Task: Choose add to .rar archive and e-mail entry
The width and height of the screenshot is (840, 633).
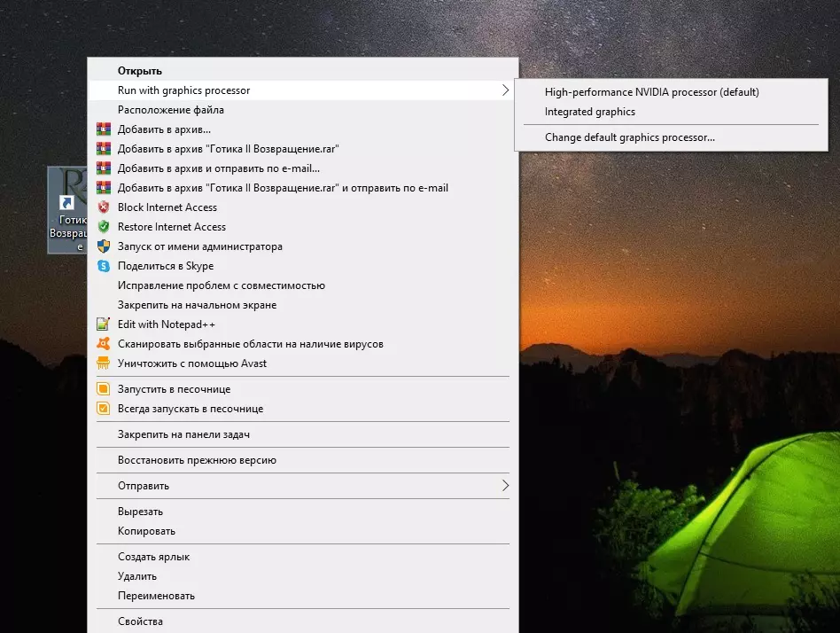Action: 303,188
